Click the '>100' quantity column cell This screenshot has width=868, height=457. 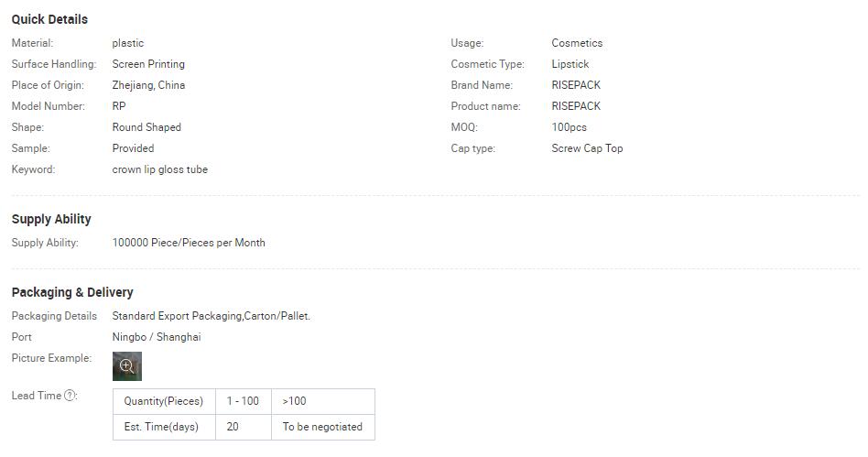click(322, 401)
